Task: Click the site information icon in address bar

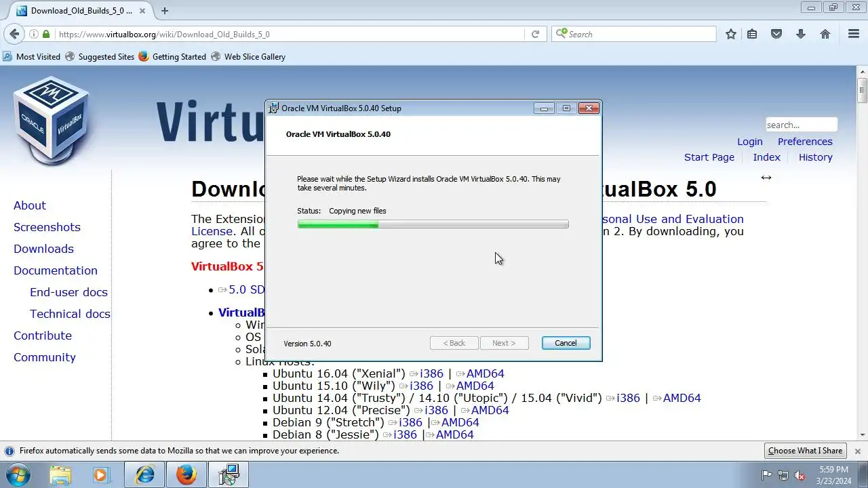Action: pos(33,34)
